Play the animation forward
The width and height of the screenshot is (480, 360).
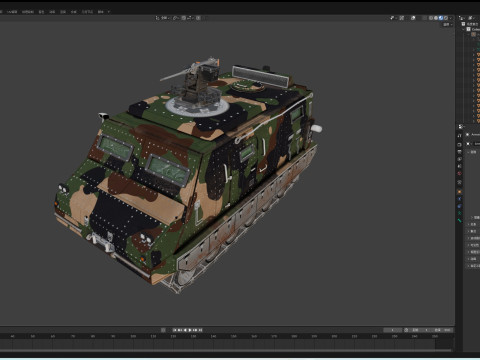190,330
